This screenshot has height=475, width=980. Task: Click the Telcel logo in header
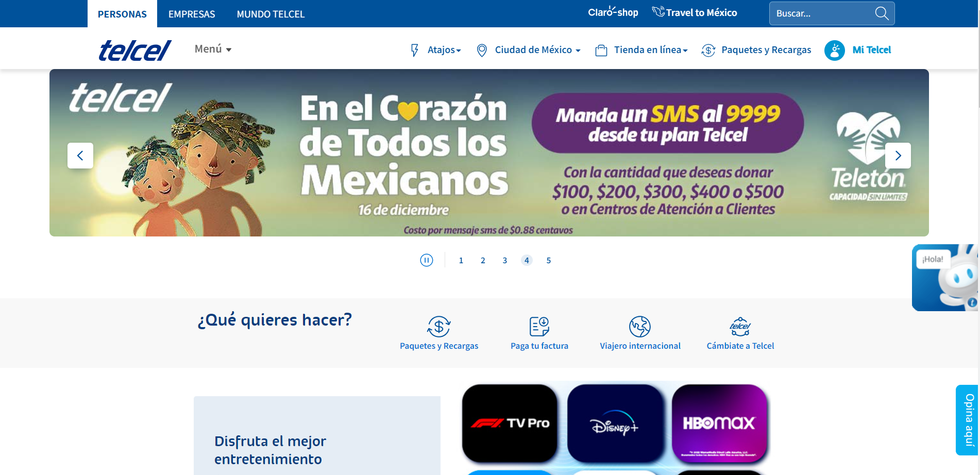(x=134, y=50)
